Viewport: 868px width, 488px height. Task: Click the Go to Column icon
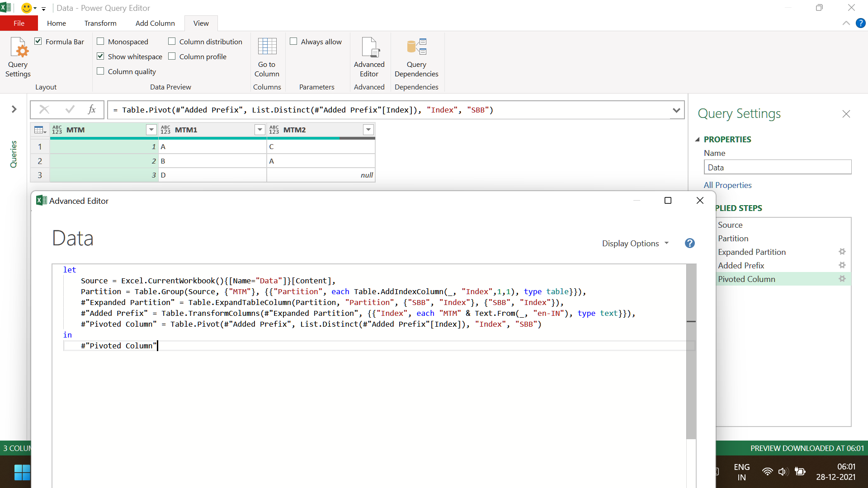point(267,57)
